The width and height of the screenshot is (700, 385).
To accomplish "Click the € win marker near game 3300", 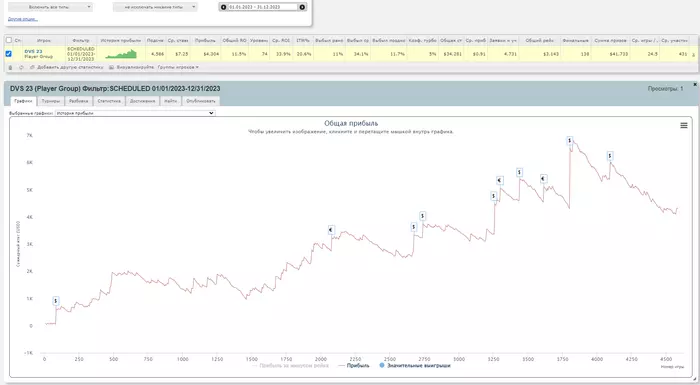I will tap(500, 180).
